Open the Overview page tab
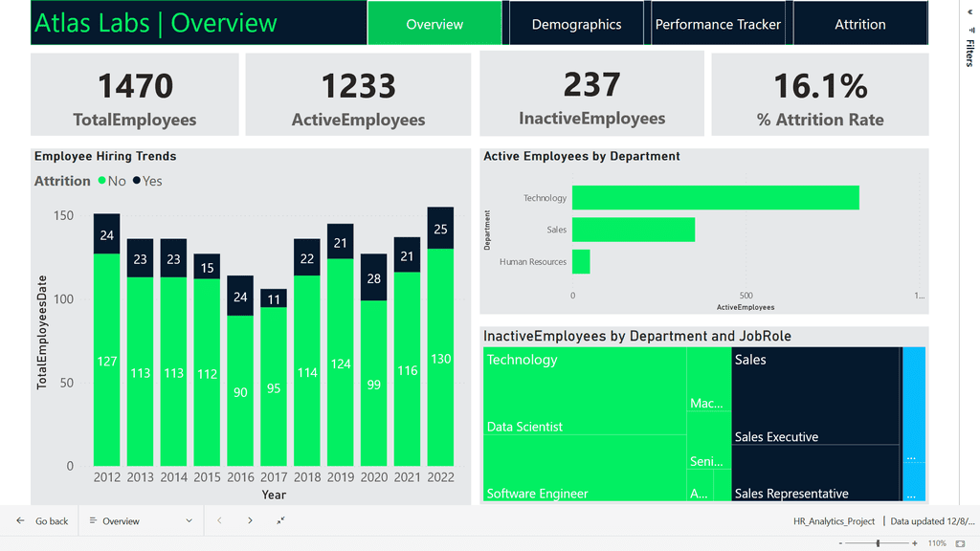 pos(434,24)
